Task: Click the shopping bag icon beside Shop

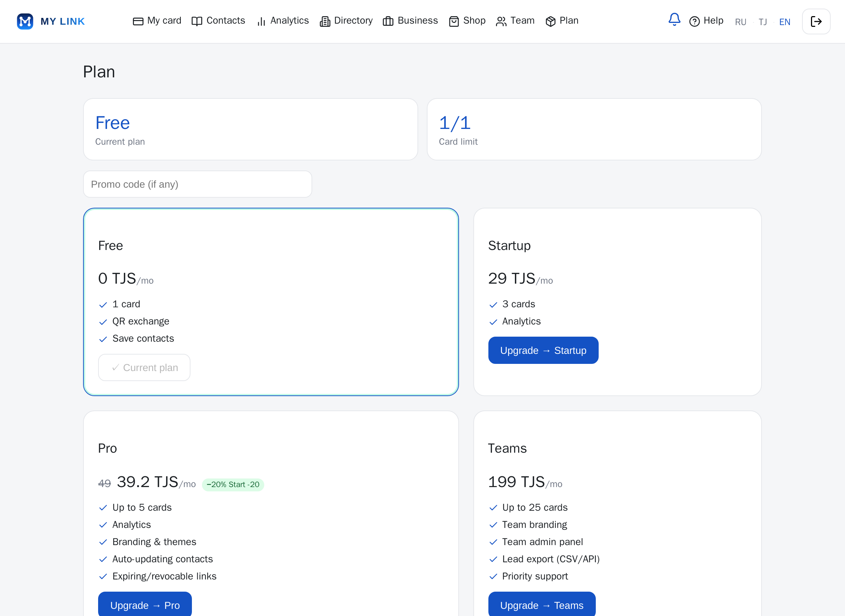Action: (454, 21)
